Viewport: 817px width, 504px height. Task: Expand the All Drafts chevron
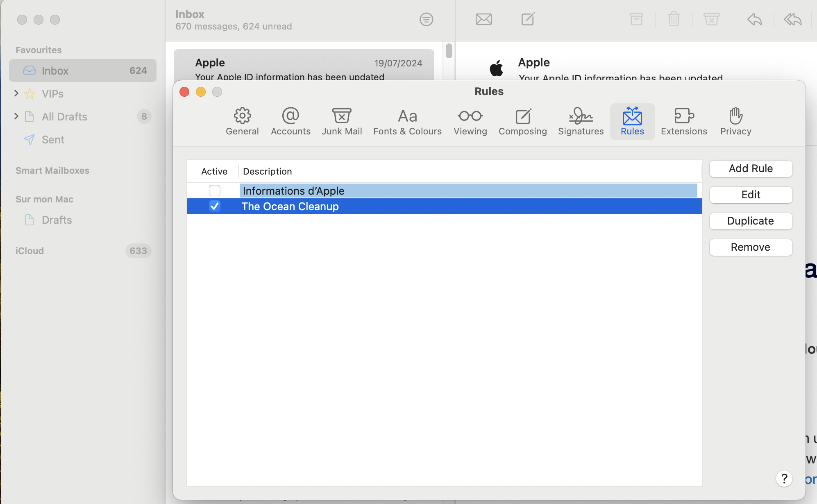click(x=16, y=116)
